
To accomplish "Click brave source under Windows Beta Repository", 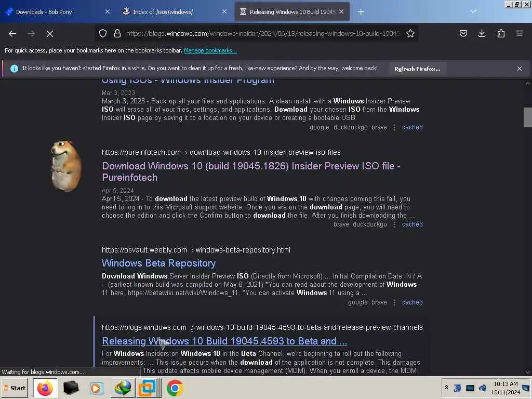I will [x=379, y=302].
